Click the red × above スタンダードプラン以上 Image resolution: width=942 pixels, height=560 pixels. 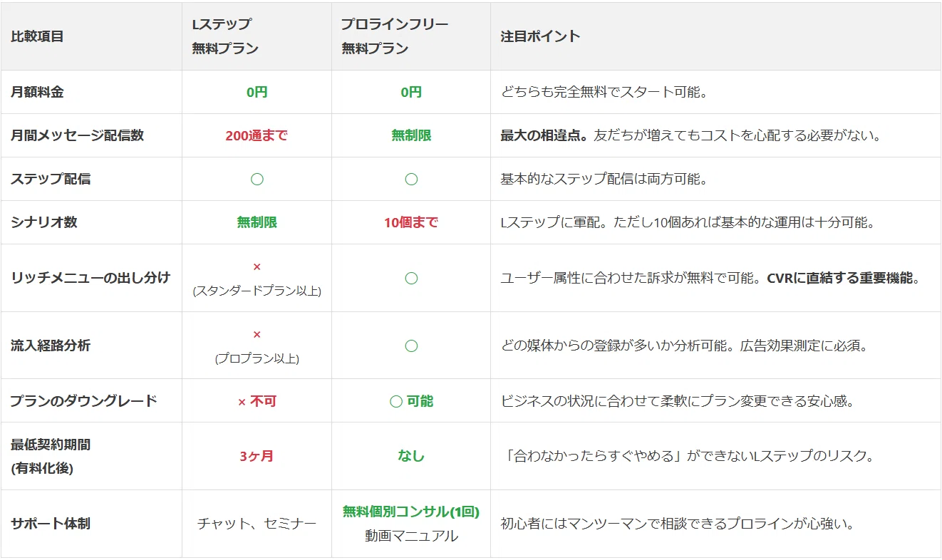pyautogui.click(x=257, y=266)
